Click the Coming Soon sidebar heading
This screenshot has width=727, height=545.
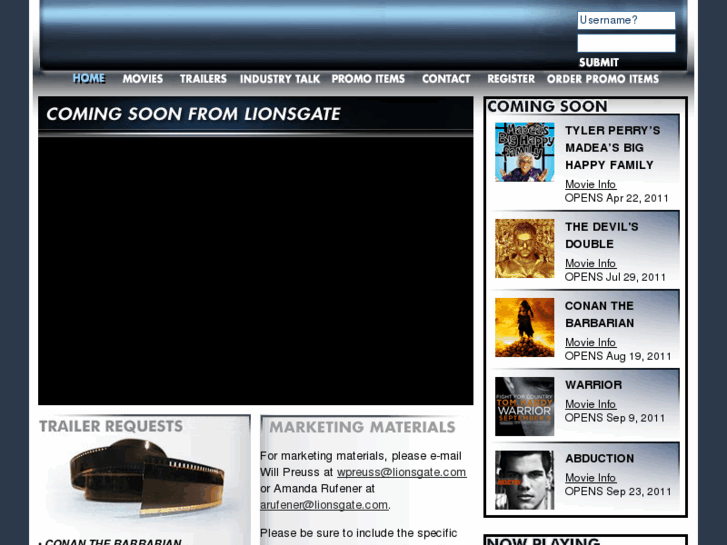pos(547,106)
